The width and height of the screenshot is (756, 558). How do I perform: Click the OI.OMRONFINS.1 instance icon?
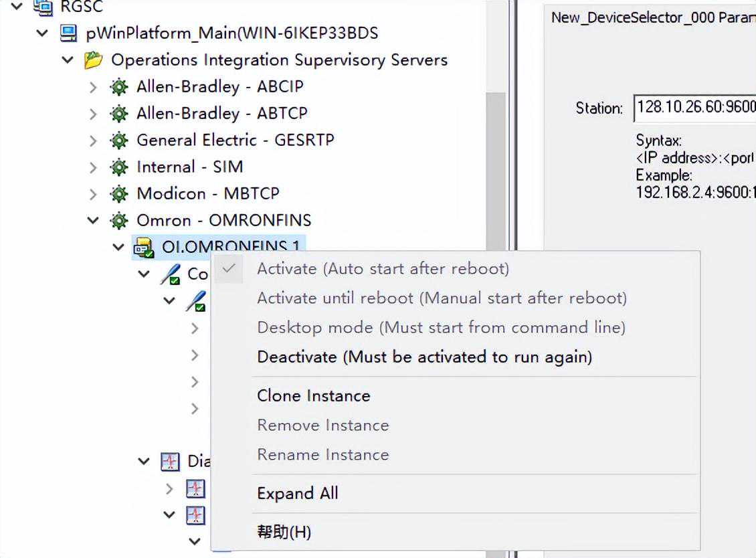[x=144, y=248]
